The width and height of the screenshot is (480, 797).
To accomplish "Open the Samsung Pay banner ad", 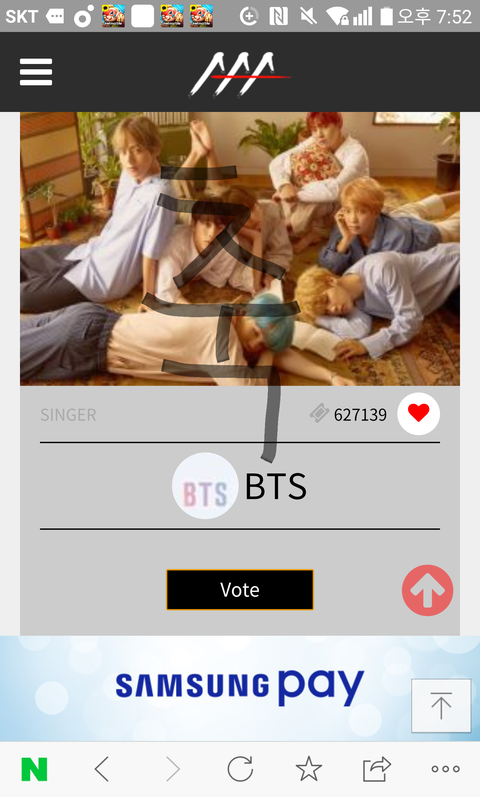I will click(240, 688).
